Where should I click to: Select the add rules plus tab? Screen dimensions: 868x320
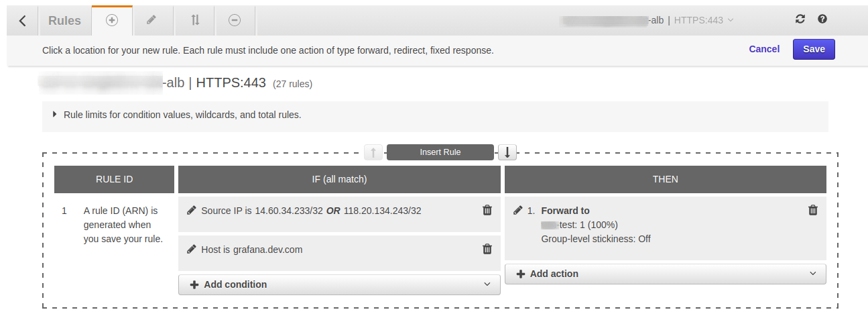[x=112, y=20]
